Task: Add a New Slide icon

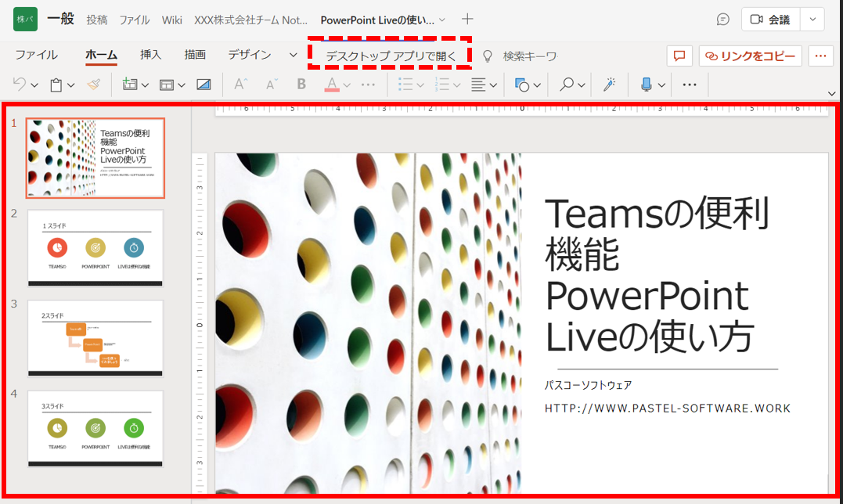Action: (x=130, y=84)
